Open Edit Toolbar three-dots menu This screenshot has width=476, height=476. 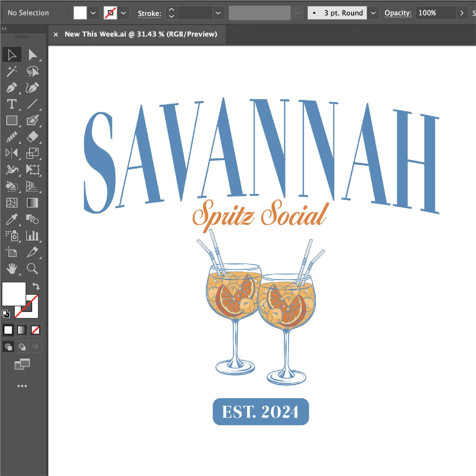pos(22,386)
